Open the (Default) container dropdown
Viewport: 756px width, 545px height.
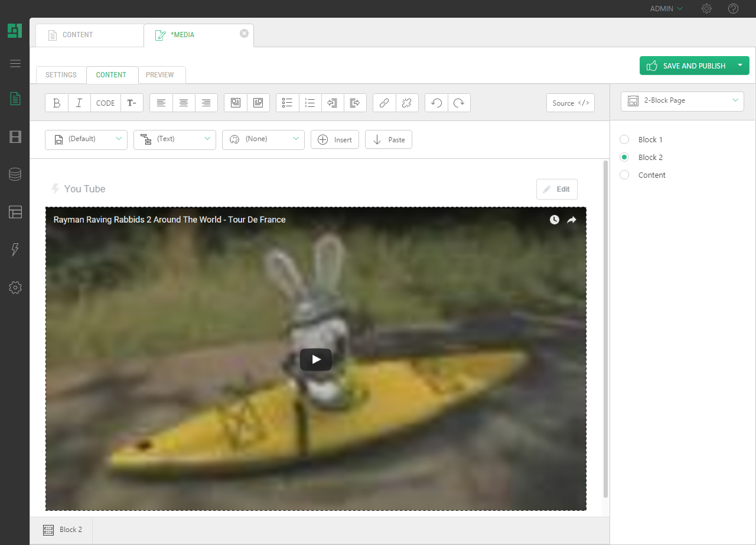coord(86,139)
